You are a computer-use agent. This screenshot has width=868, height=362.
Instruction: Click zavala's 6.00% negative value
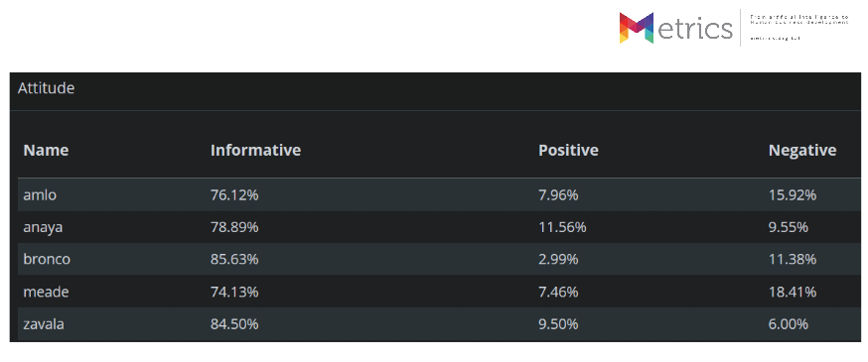tap(789, 323)
